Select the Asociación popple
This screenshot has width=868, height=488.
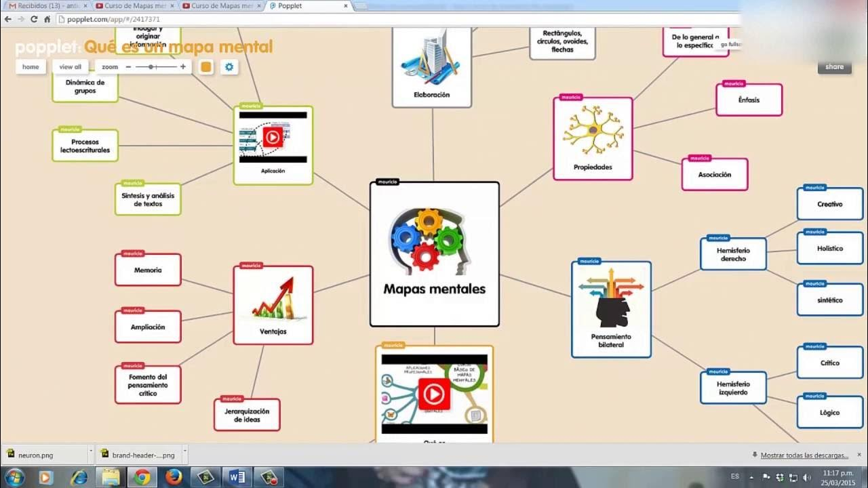coord(715,174)
